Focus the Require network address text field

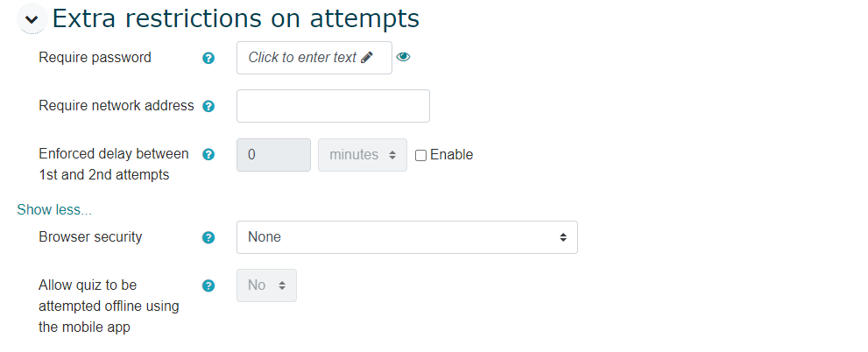(x=333, y=106)
